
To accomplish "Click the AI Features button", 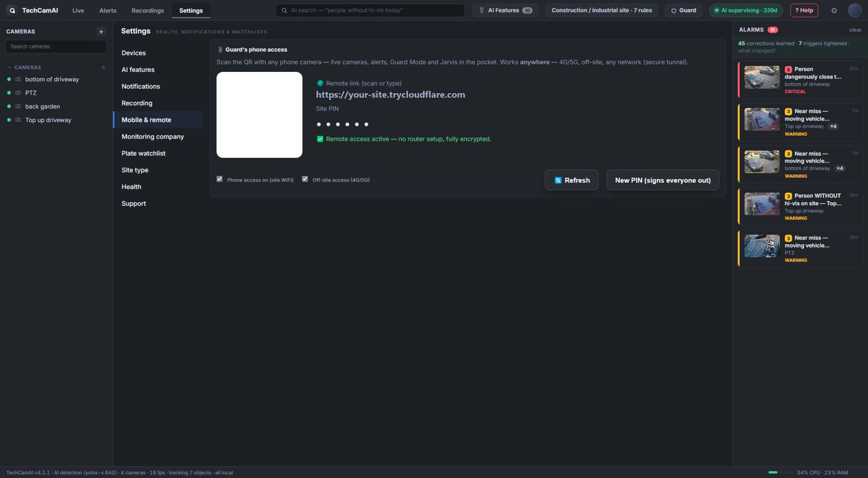I will [505, 11].
